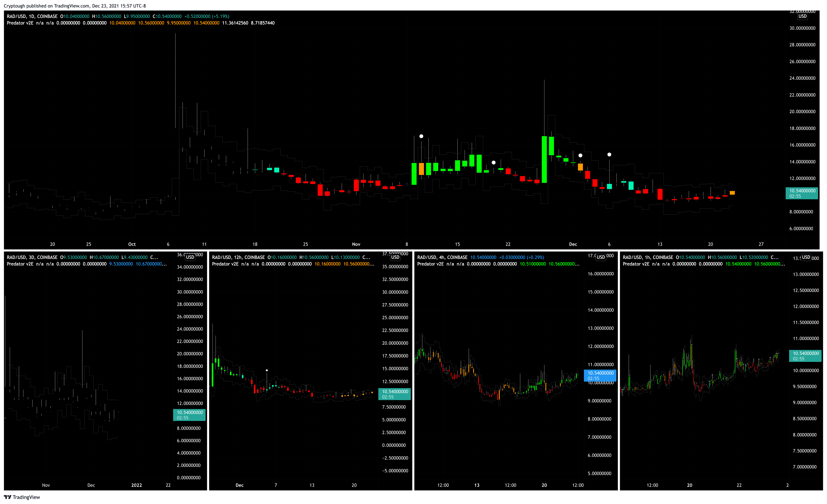Click the blue 10.54 price tag on the 4h chart
827x504 pixels.
[600, 376]
